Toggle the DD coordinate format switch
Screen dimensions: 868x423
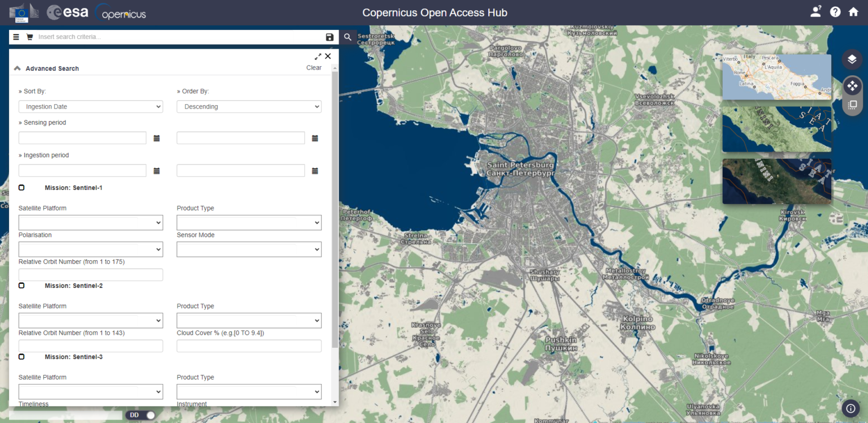pyautogui.click(x=141, y=415)
